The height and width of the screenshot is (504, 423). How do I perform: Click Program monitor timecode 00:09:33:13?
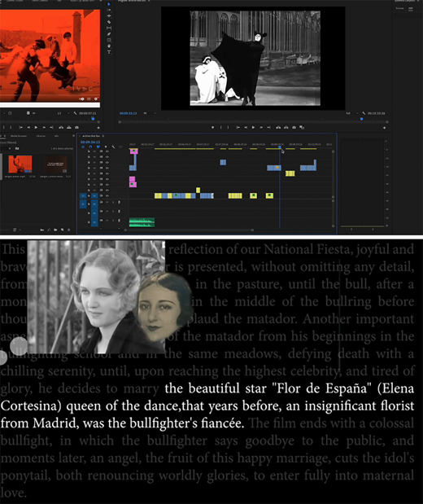[x=129, y=113]
